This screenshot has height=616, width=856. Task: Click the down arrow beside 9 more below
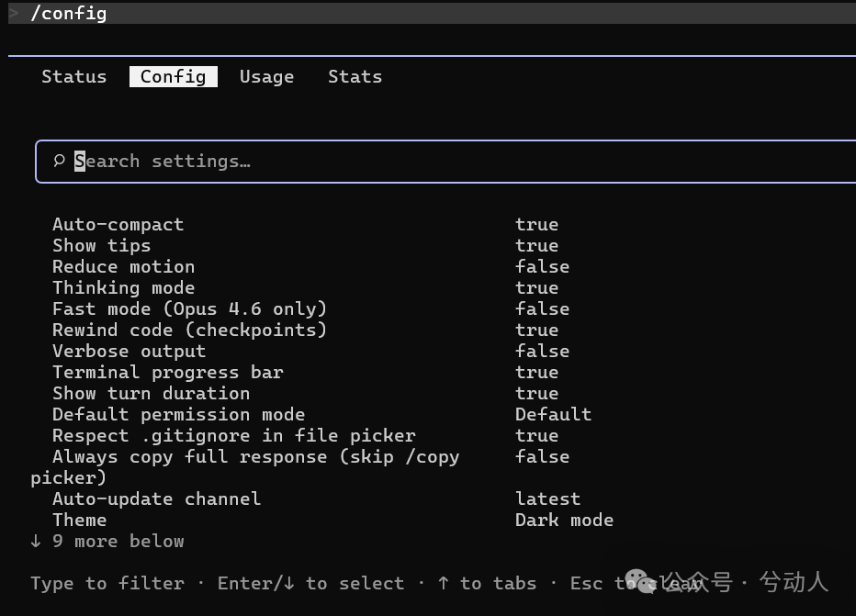[x=36, y=542]
